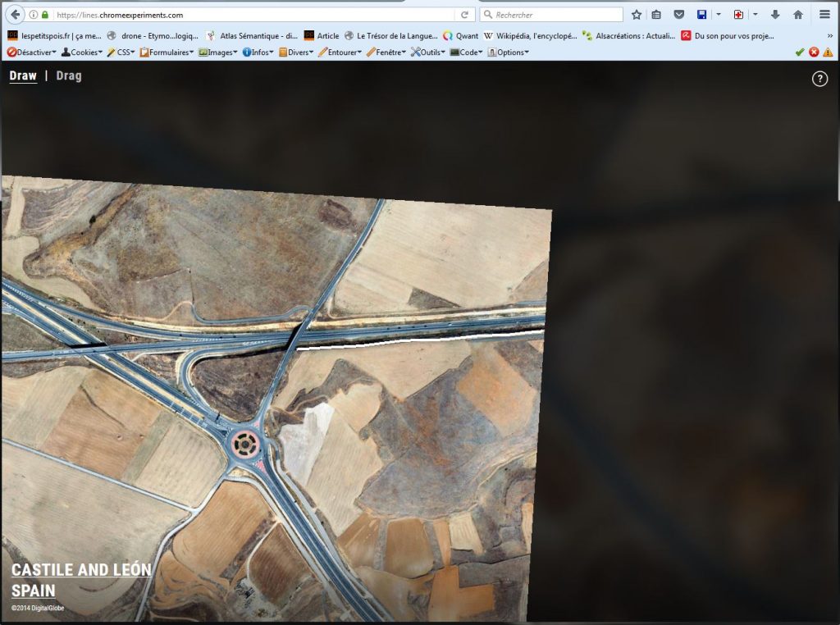The image size is (840, 625).
Task: Open the Fenêtre developer menu
Action: [386, 52]
